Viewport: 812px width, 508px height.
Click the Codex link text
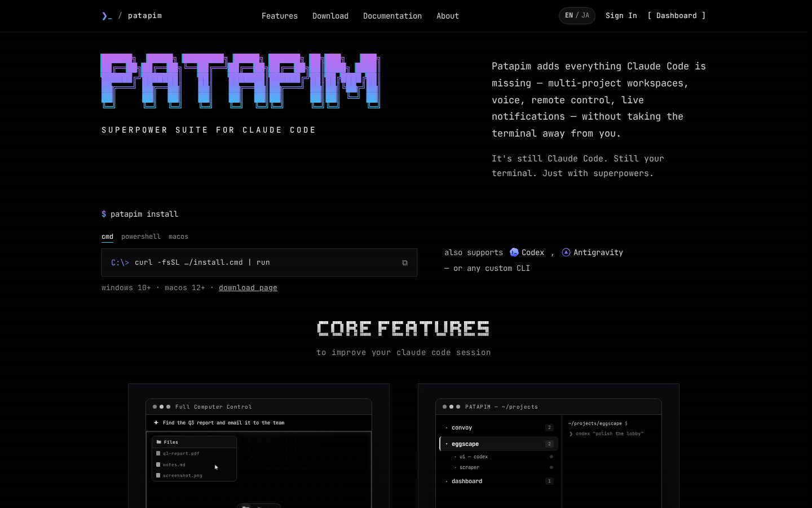point(533,252)
